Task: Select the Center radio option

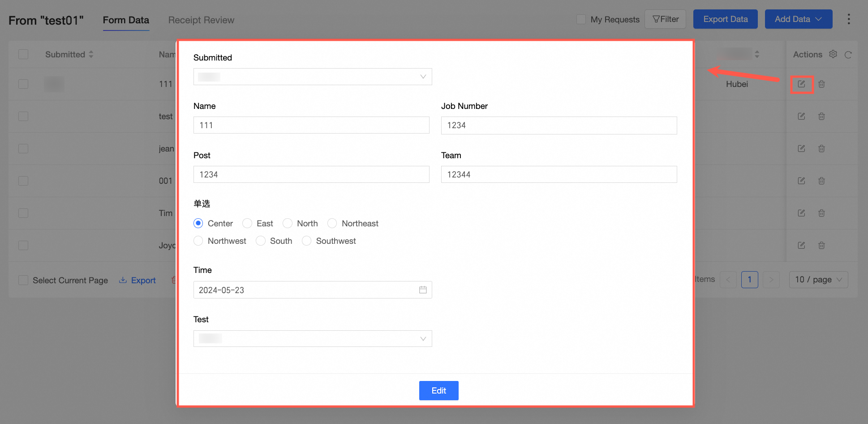Action: 198,223
